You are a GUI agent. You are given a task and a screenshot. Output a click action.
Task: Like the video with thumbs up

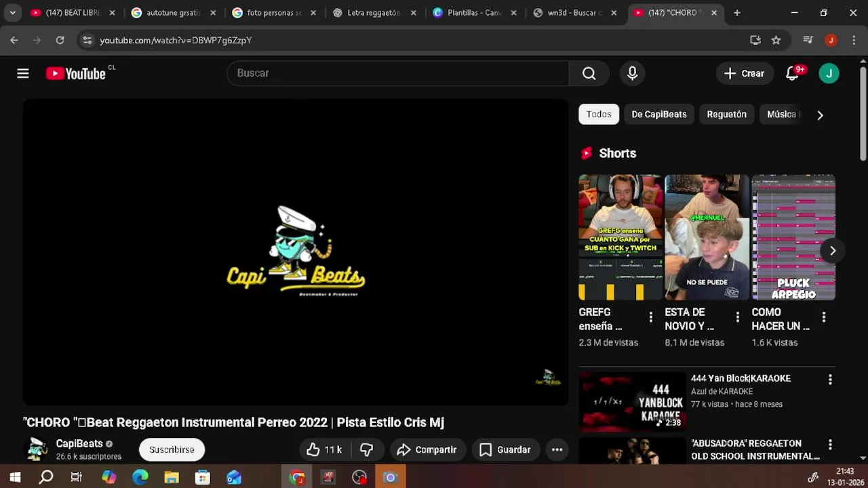[324, 449]
